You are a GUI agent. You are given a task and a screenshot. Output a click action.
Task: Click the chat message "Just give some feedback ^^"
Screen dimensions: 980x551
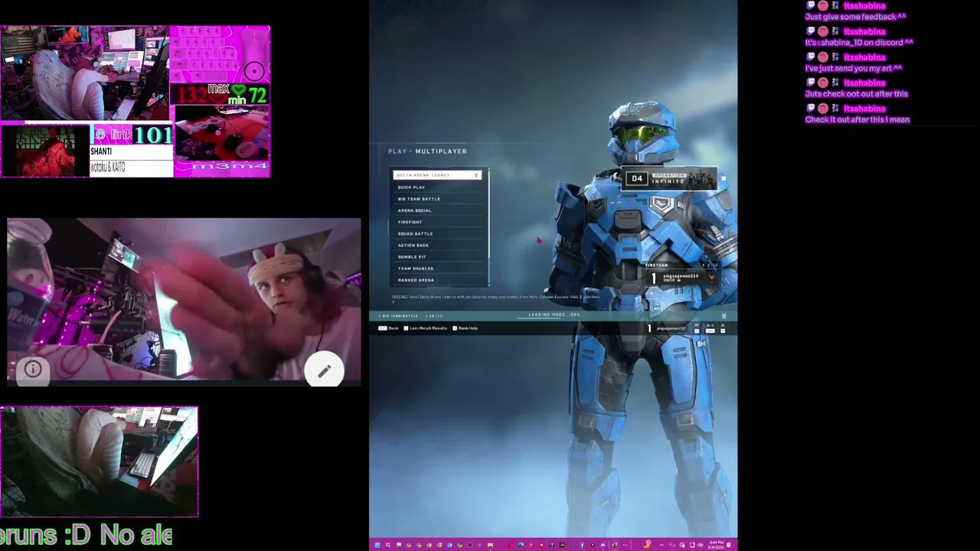pyautogui.click(x=855, y=17)
